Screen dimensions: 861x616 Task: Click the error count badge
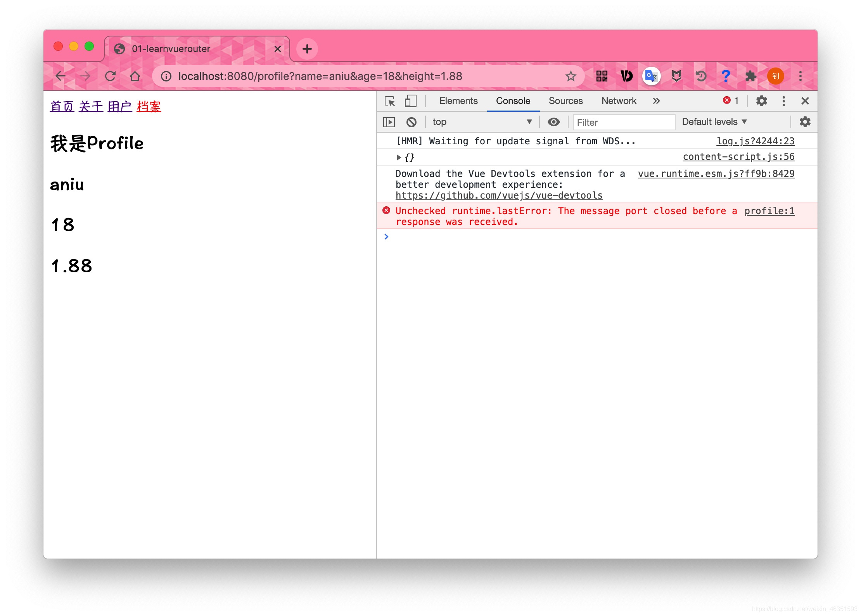coord(731,101)
